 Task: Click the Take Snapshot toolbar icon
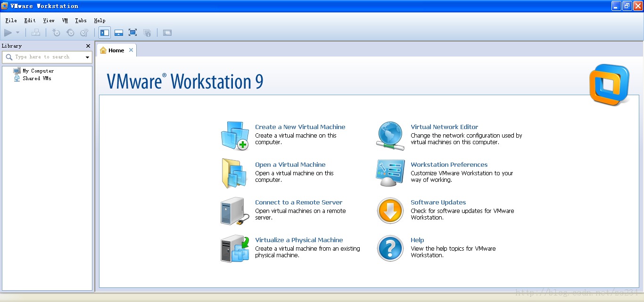(x=56, y=33)
